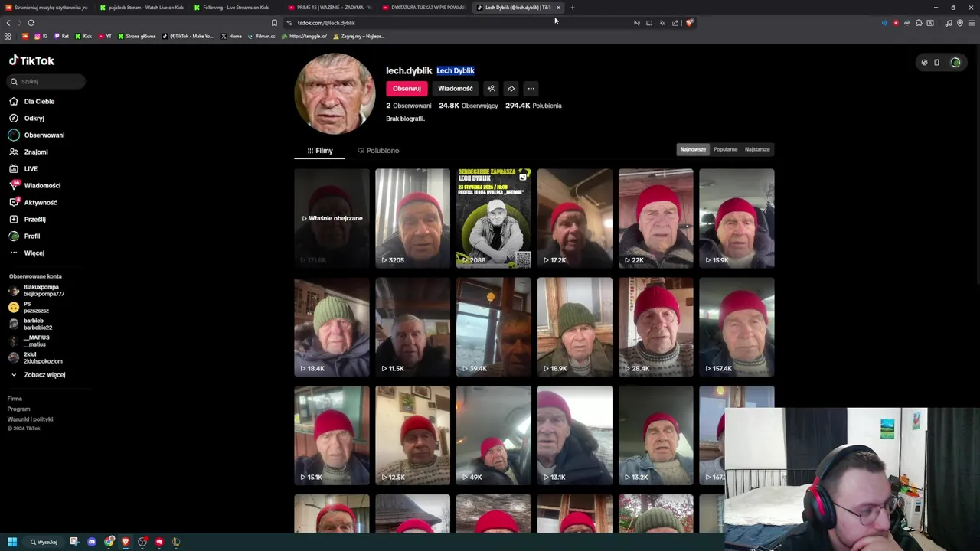Switch to the pajalock Stream Kick tab
This screenshot has height=551, width=980.
(142, 8)
